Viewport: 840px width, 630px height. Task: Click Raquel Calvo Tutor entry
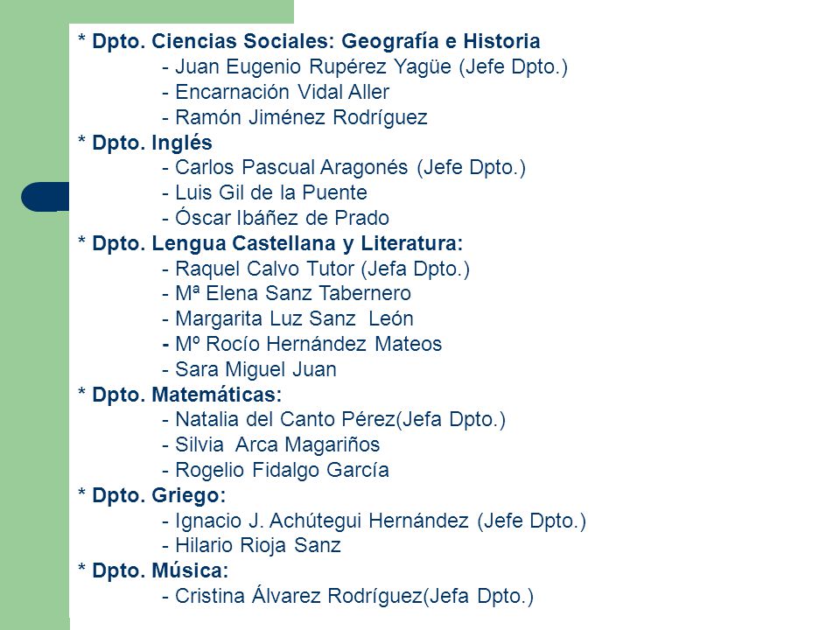[x=316, y=269]
